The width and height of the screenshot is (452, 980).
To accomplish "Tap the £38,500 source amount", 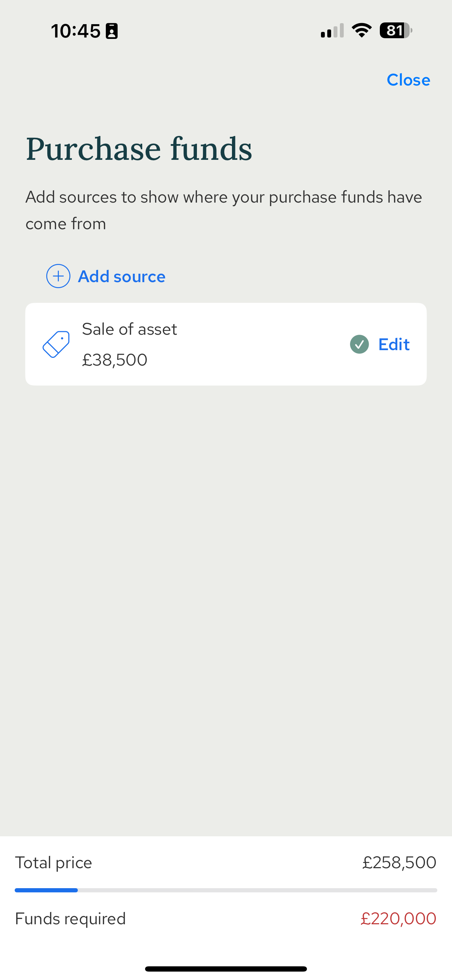I will tap(115, 360).
